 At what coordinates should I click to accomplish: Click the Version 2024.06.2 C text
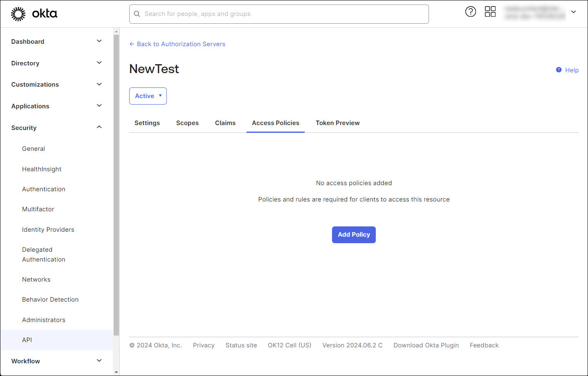(x=352, y=345)
